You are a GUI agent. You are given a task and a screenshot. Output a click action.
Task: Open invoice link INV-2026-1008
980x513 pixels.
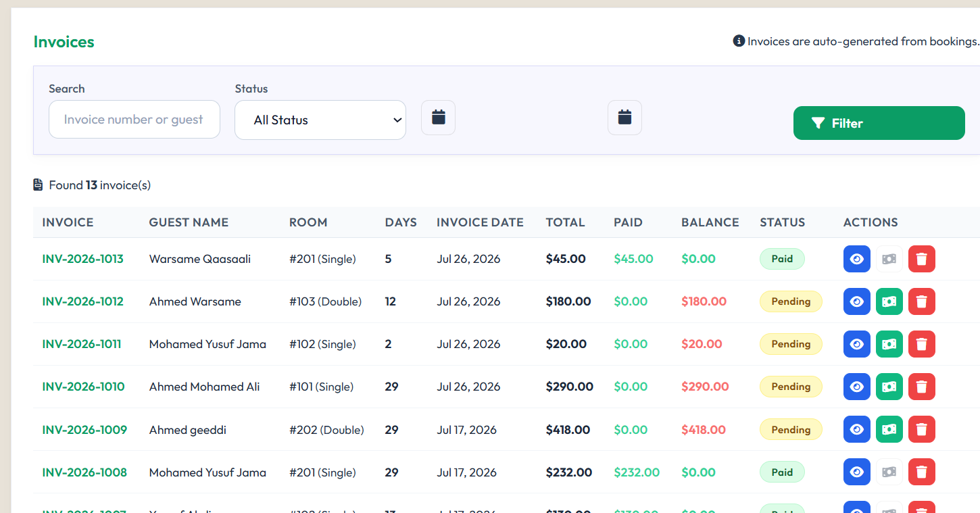pyautogui.click(x=84, y=472)
